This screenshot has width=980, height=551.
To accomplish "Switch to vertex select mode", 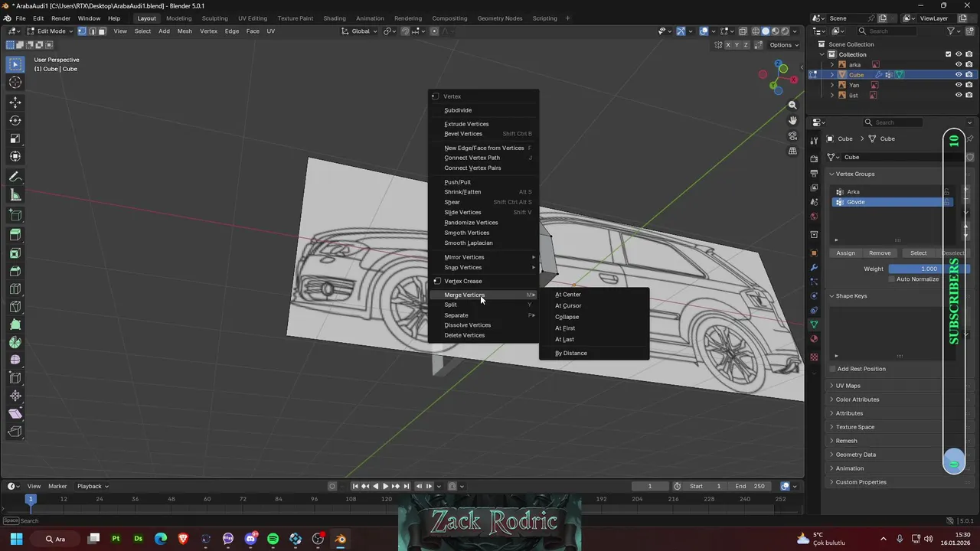I will click(83, 31).
